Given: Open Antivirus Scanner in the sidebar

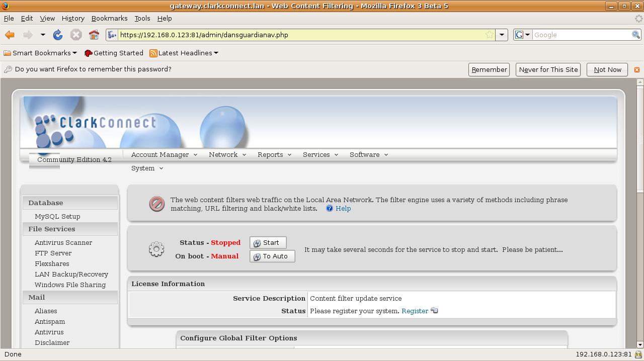Looking at the screenshot, I should click(63, 242).
